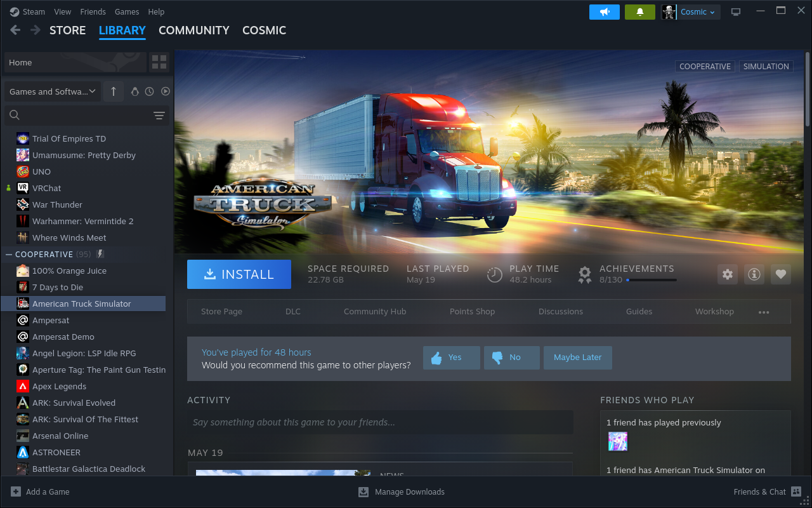
Task: Click the VRChat game icon
Action: pos(23,188)
